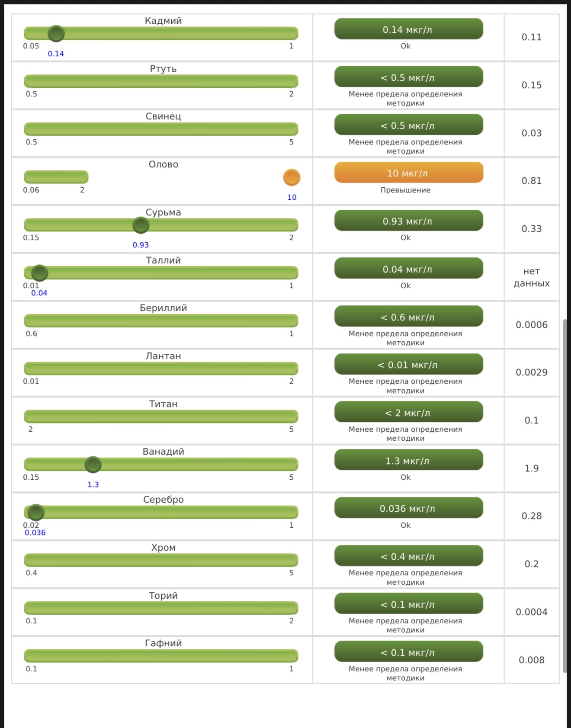571x728 pixels.
Task: Click the Кадмий slider knob at 0.14
Action: (x=56, y=33)
